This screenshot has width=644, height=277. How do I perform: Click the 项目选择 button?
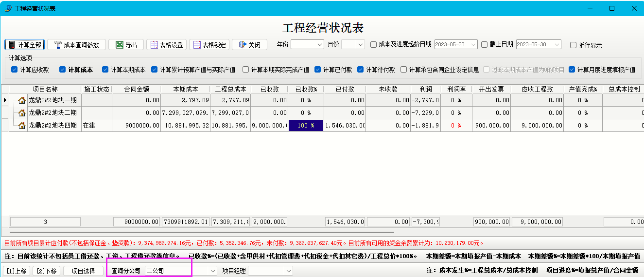83,271
